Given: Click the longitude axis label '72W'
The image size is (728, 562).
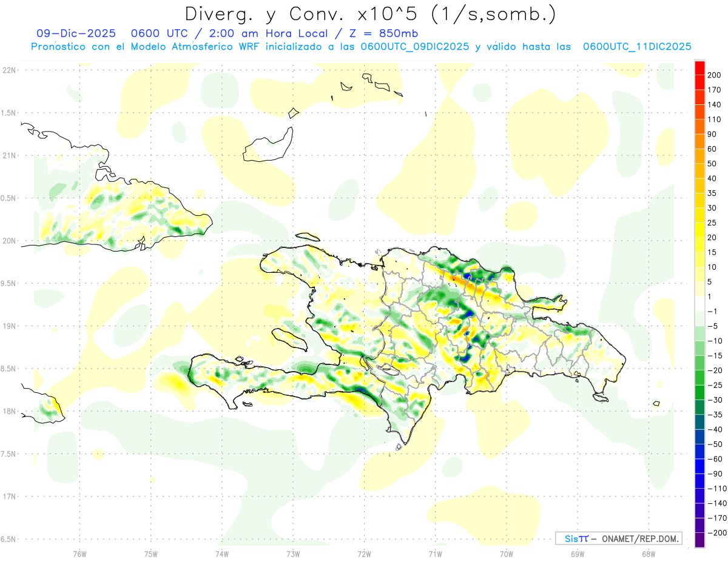Looking at the screenshot, I should point(364,554).
